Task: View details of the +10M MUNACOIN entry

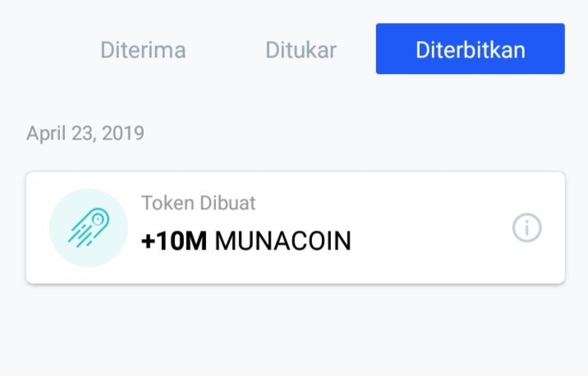Action: 526,228
